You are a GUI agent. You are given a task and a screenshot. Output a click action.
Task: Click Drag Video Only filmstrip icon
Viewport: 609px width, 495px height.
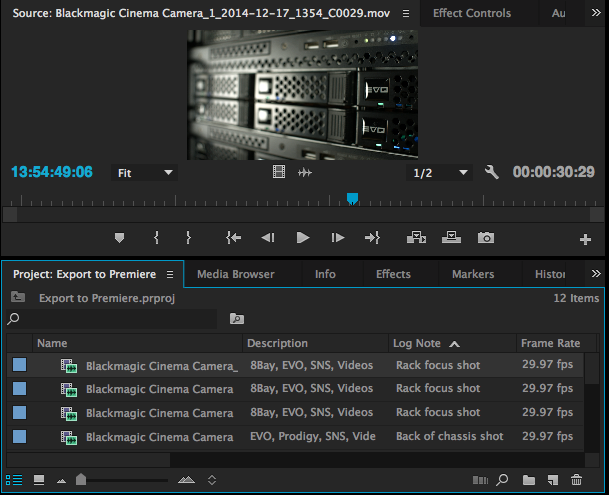(279, 172)
